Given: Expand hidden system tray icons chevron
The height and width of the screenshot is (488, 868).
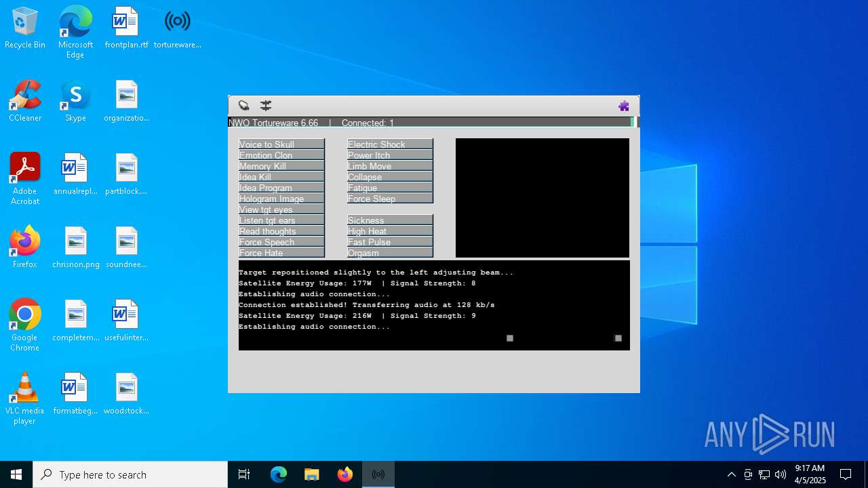Looking at the screenshot, I should (732, 474).
